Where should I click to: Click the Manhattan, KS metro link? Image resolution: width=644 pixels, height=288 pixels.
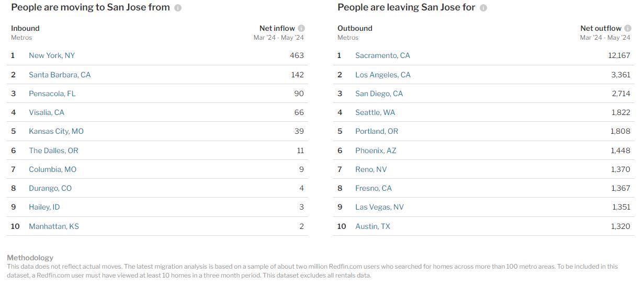point(54,226)
